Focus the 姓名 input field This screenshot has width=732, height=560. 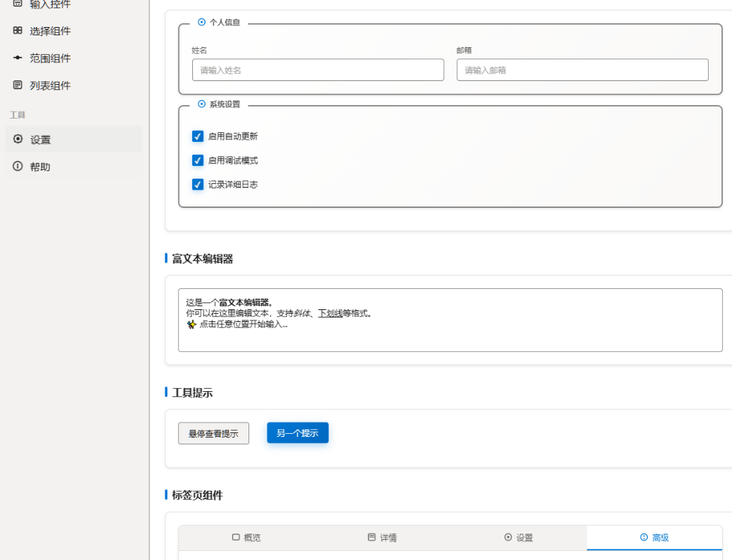point(318,70)
